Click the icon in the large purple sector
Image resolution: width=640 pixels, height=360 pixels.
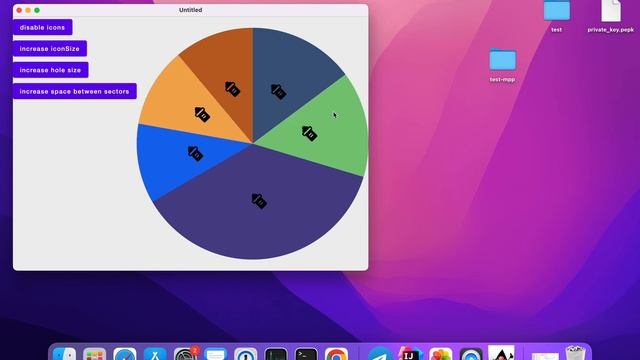(x=259, y=201)
